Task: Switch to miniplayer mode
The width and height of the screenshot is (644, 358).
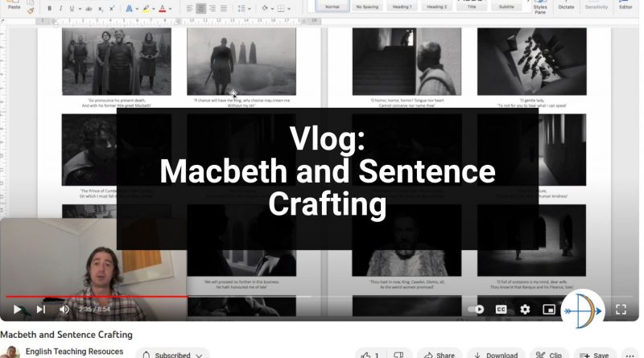Action: pos(549,309)
